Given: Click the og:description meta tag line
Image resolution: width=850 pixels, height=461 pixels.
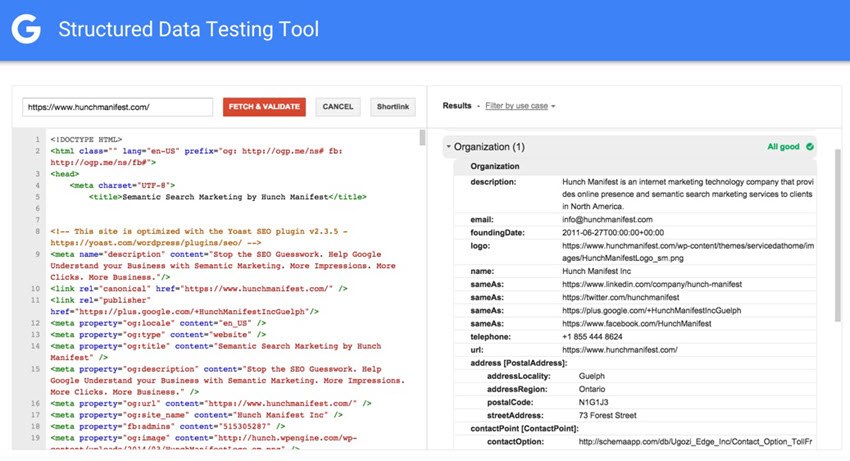Looking at the screenshot, I should [228, 381].
